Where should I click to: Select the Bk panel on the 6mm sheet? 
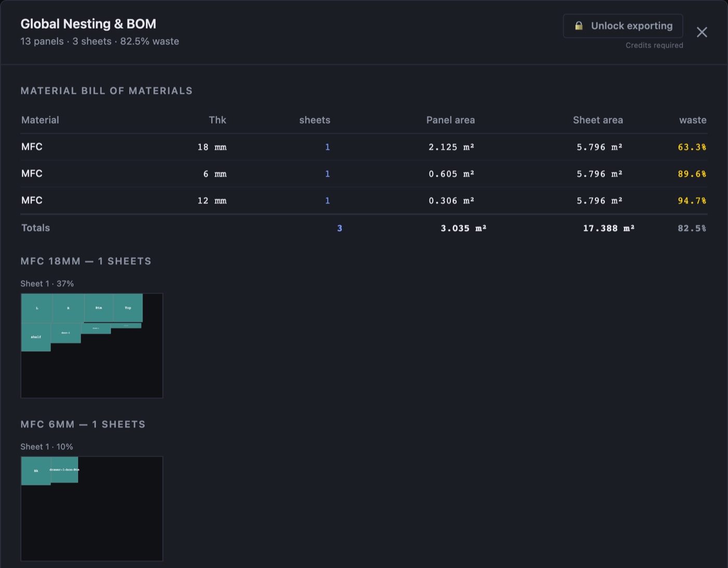(x=36, y=471)
